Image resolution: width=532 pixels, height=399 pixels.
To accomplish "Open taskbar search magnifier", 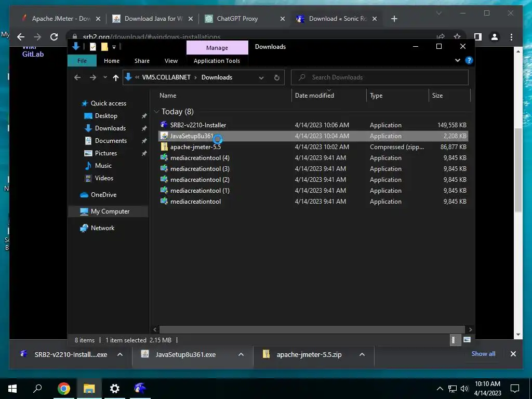I will pyautogui.click(x=37, y=388).
